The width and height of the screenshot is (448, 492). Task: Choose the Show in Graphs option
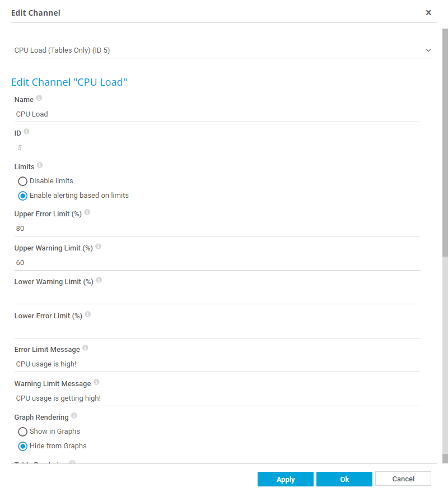23,431
